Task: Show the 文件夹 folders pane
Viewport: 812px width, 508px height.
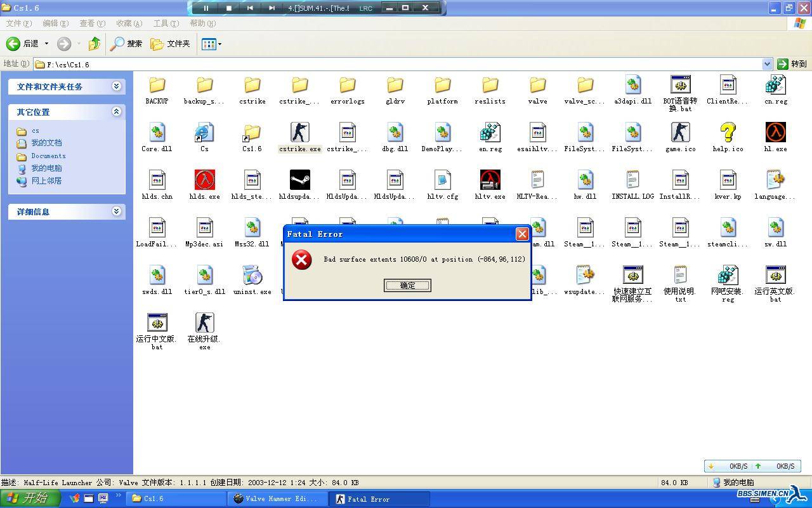Action: tap(171, 43)
